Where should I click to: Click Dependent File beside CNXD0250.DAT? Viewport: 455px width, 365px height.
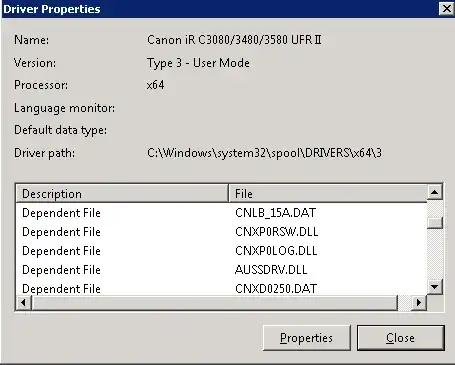(61, 289)
